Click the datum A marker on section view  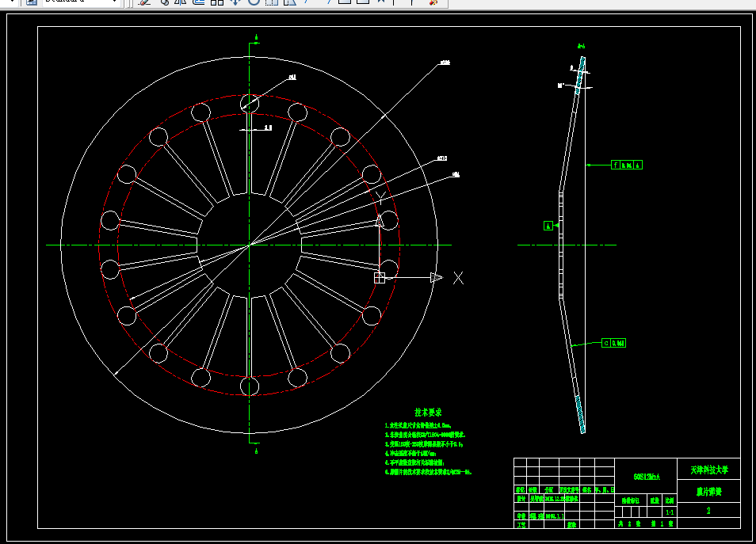click(x=548, y=226)
